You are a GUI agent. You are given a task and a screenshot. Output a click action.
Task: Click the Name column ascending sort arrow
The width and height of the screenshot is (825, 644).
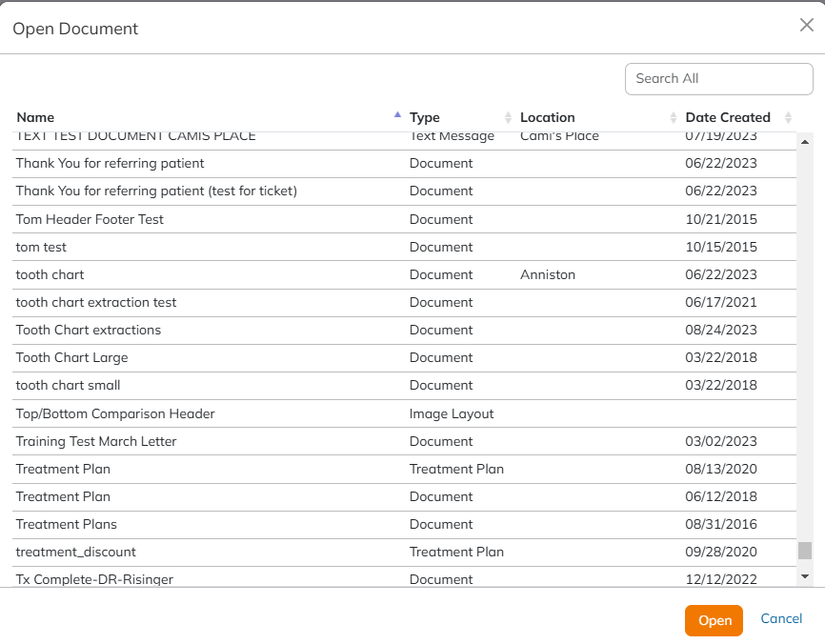398,114
